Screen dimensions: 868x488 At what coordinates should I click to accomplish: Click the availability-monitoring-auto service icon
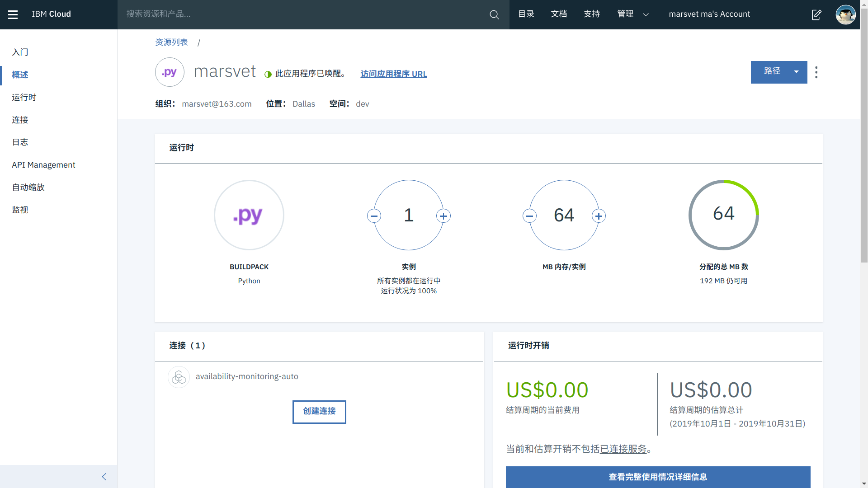(x=179, y=377)
